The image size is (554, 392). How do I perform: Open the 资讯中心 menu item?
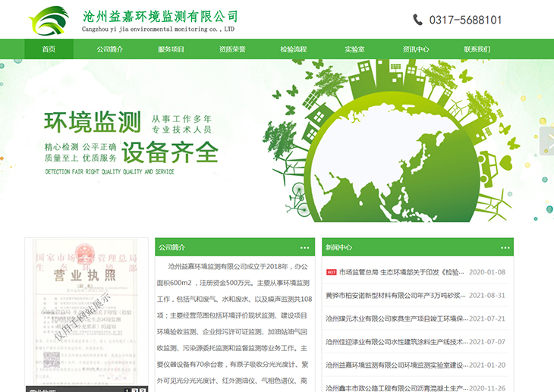point(416,49)
